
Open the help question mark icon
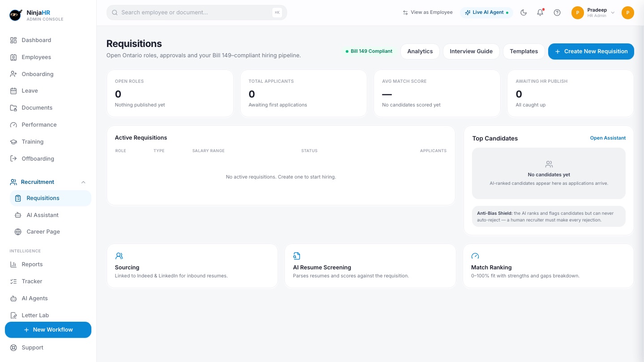[x=557, y=13]
